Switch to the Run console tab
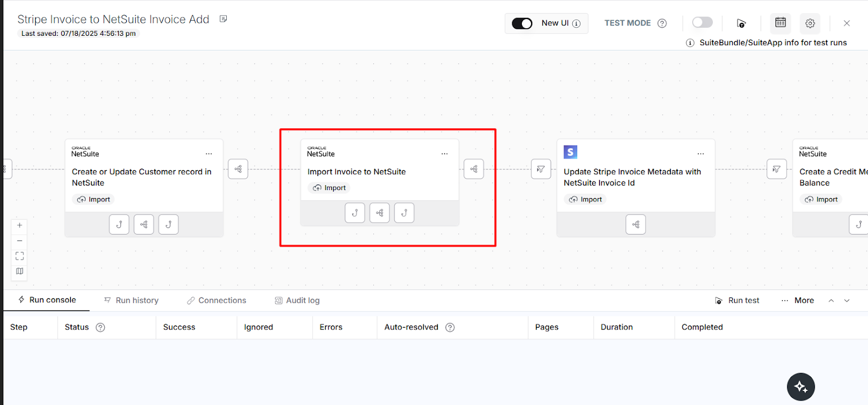868x405 pixels. click(47, 300)
